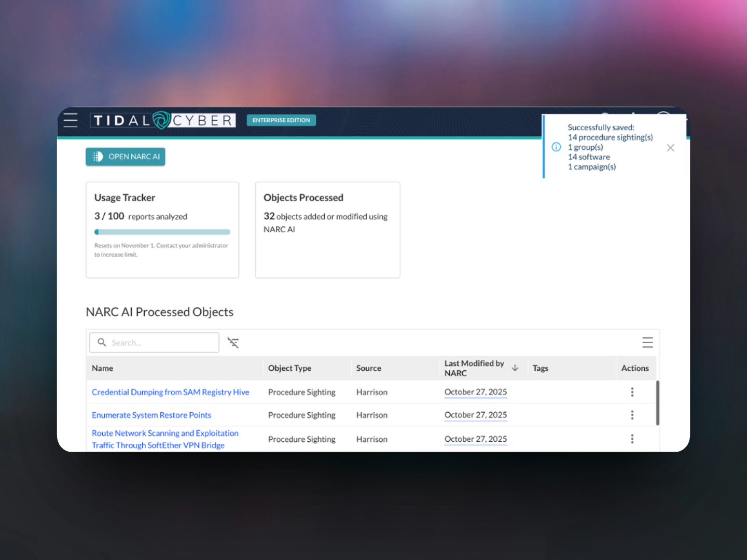Click the Object Type column header
The height and width of the screenshot is (560, 747).
(x=289, y=368)
